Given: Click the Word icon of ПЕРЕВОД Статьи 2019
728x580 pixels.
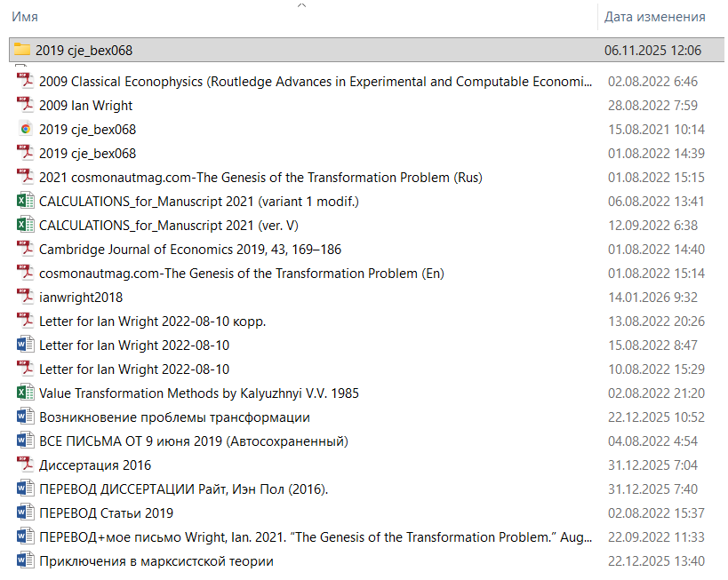Looking at the screenshot, I should 25,512.
